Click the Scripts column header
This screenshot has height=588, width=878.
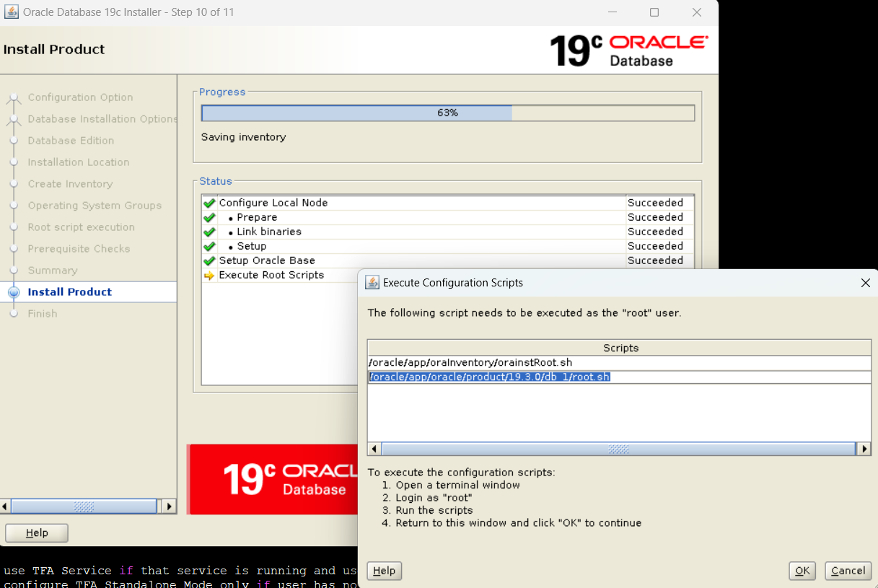[619, 348]
